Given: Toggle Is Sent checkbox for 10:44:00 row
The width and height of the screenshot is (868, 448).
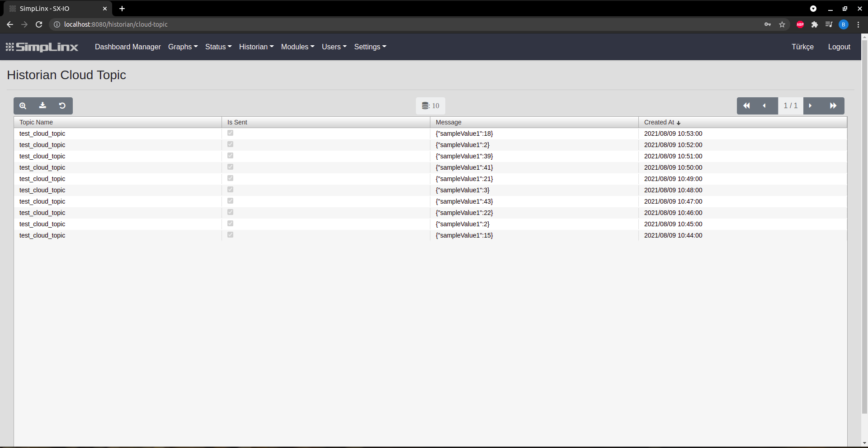Looking at the screenshot, I should coord(231,235).
